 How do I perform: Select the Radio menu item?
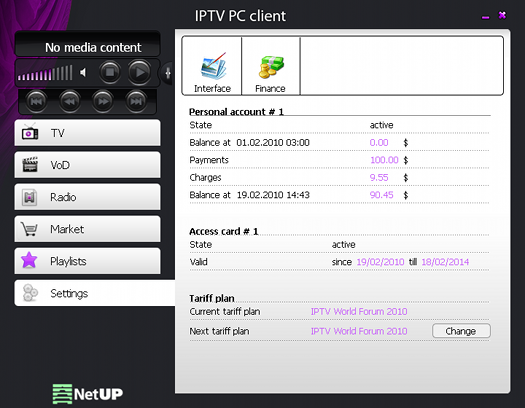point(87,197)
